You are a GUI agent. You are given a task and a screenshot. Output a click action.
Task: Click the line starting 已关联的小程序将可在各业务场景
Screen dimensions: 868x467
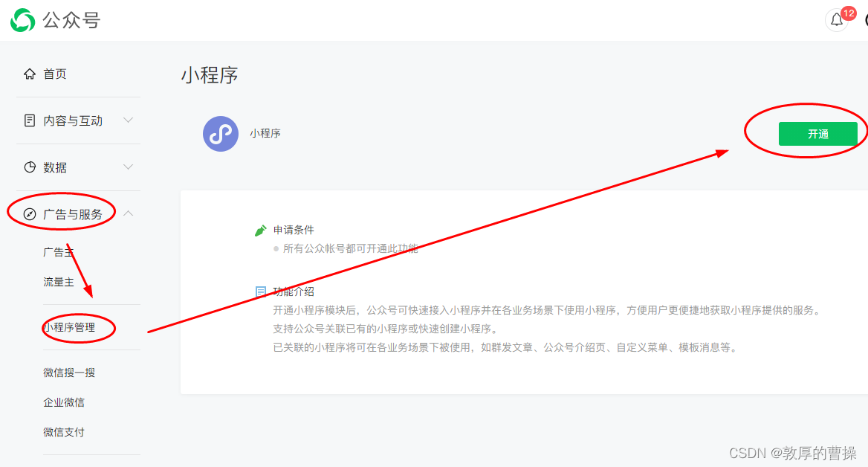505,348
